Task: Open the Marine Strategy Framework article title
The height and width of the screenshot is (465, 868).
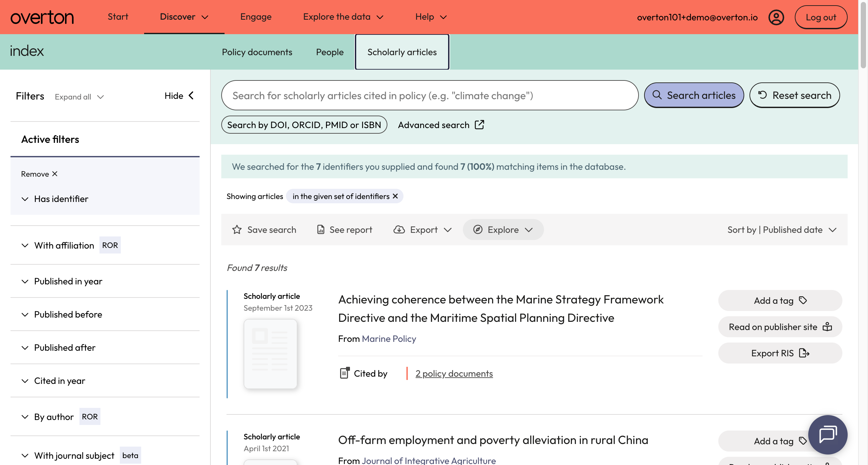Action: [501, 309]
